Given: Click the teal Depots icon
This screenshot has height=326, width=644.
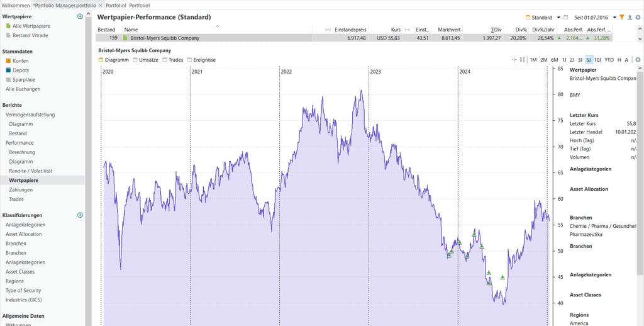Looking at the screenshot, I should pyautogui.click(x=8, y=70).
